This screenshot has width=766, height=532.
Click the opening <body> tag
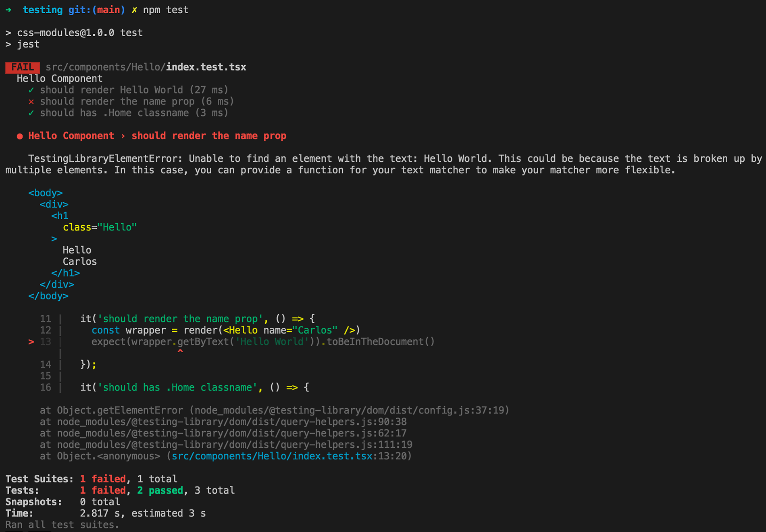click(x=45, y=193)
